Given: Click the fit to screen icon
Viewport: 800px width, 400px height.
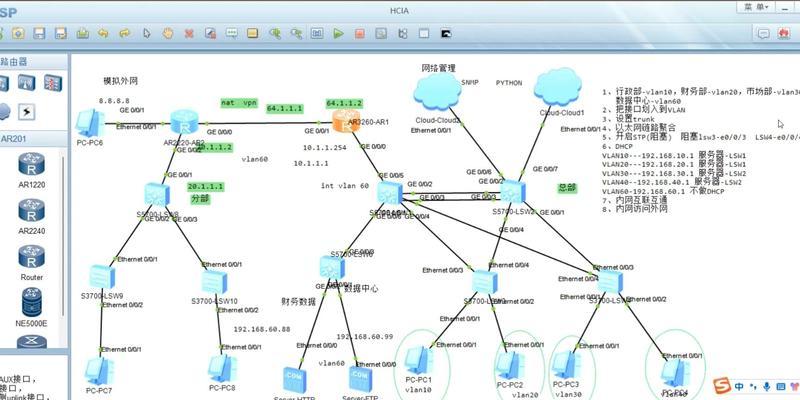Looking at the screenshot, I should [x=317, y=34].
